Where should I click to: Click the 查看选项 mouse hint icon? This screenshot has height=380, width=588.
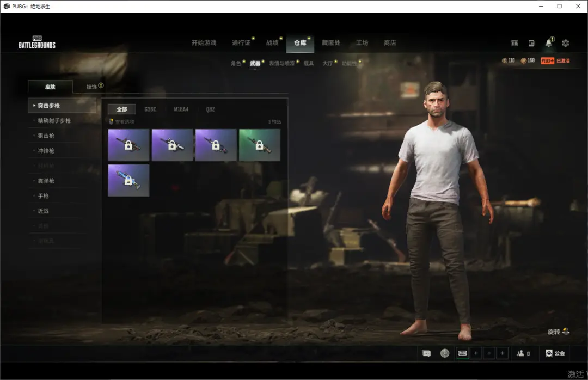pos(111,121)
